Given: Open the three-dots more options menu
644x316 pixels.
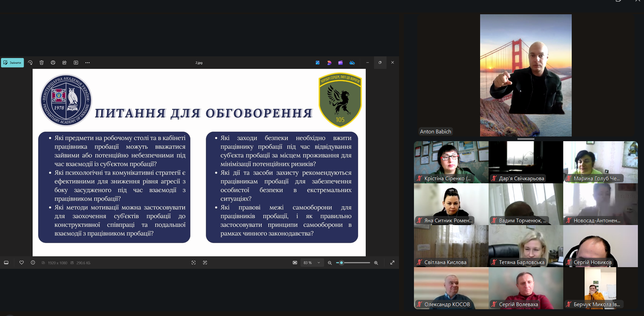Looking at the screenshot, I should click(88, 63).
